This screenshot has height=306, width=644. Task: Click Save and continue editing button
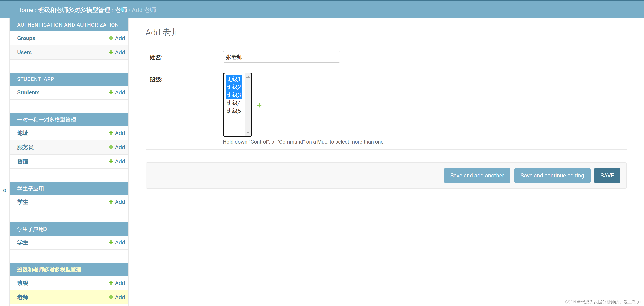point(552,175)
